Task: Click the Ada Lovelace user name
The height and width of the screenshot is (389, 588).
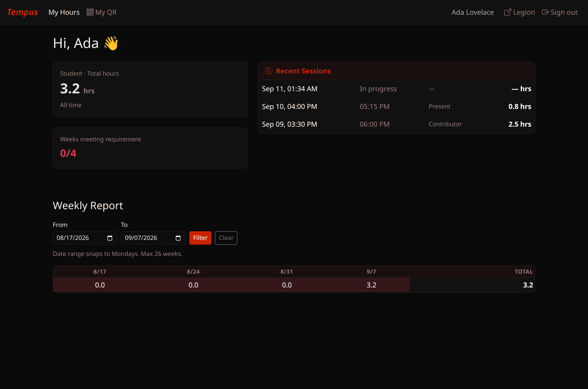Action: point(472,12)
